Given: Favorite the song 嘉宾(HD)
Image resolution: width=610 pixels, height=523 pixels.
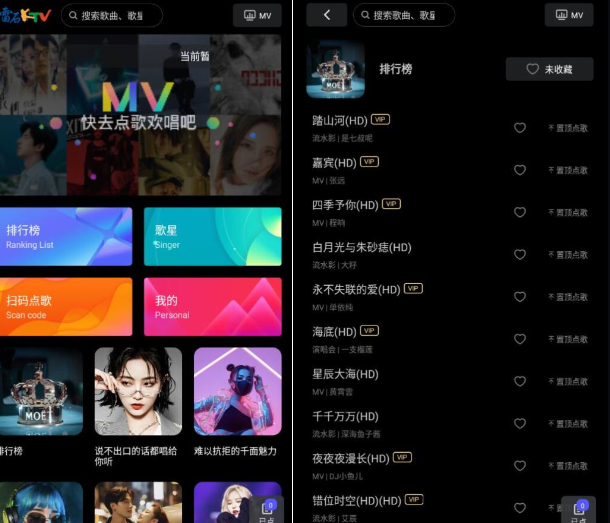Looking at the screenshot, I should (520, 170).
